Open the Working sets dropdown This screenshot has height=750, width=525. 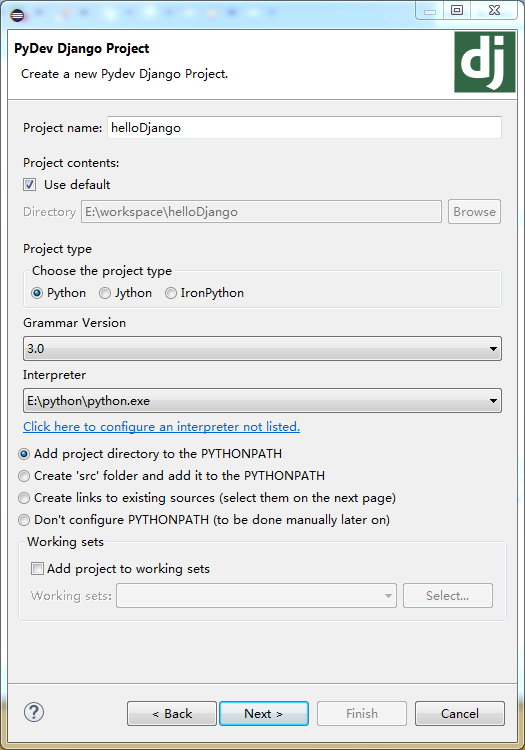tap(256, 596)
